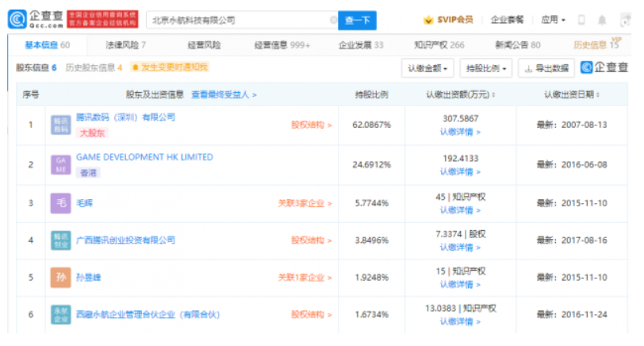Click the 毛 purple avatar icon
Viewport: 644px width, 346px height.
61,203
